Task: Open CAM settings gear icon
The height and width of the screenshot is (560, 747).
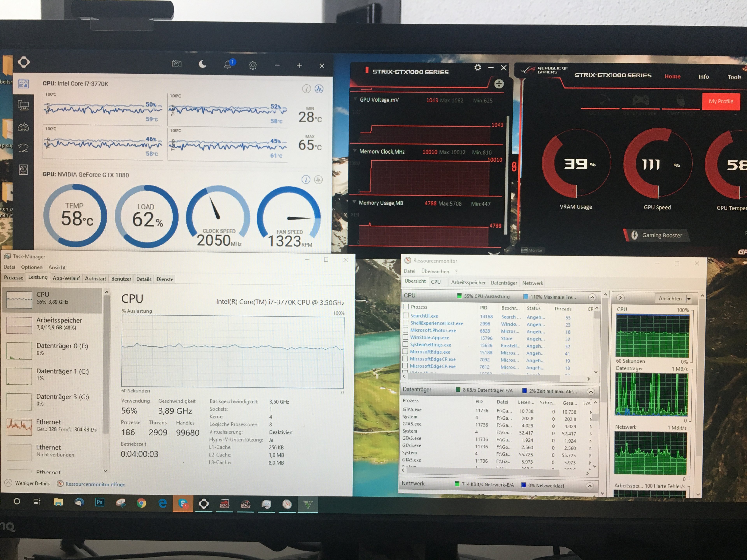Action: pos(253,65)
